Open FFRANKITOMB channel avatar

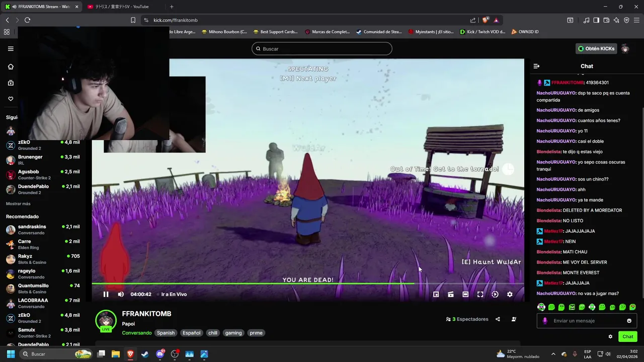106,321
